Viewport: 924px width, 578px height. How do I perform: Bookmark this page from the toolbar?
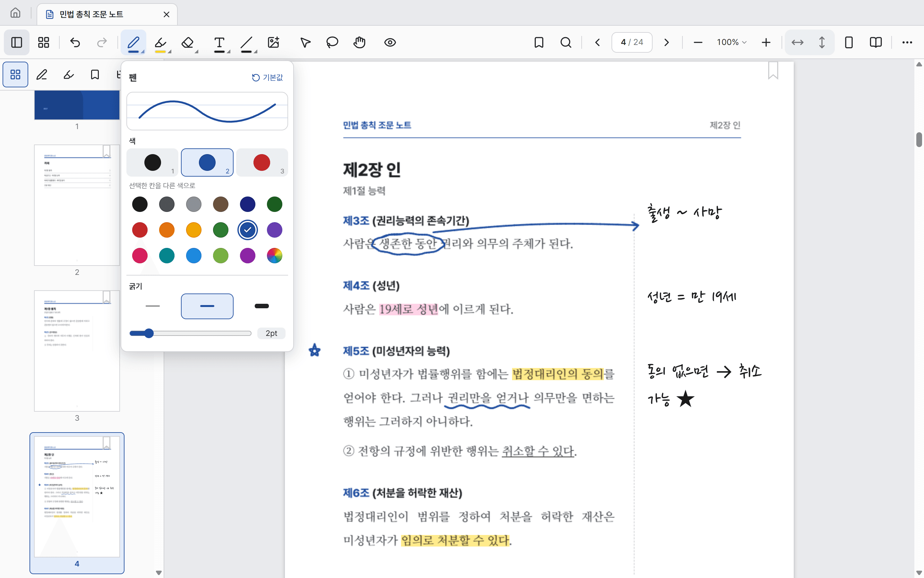click(539, 42)
